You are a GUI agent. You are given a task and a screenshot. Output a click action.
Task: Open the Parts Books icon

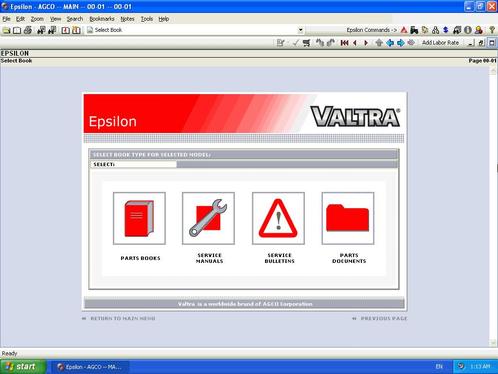pyautogui.click(x=139, y=218)
